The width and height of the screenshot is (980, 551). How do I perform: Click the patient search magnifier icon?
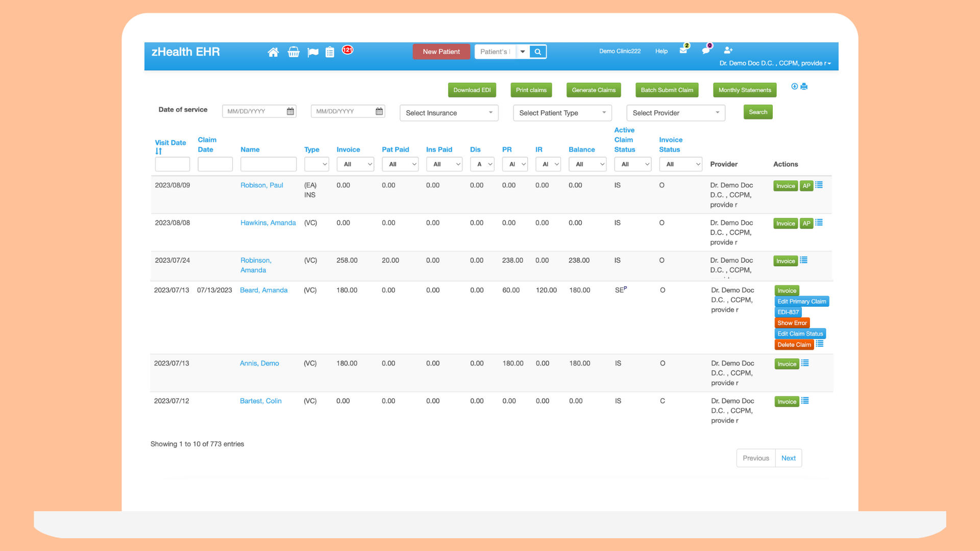pyautogui.click(x=537, y=52)
